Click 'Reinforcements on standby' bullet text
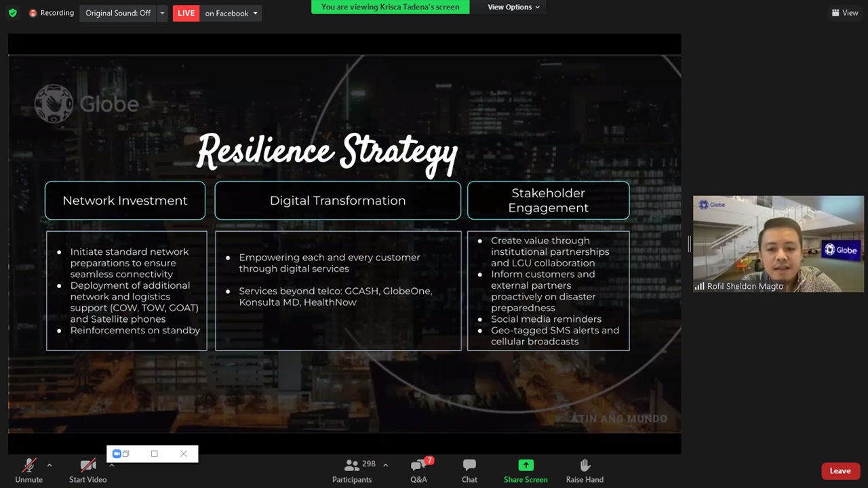The height and width of the screenshot is (488, 868). click(135, 330)
